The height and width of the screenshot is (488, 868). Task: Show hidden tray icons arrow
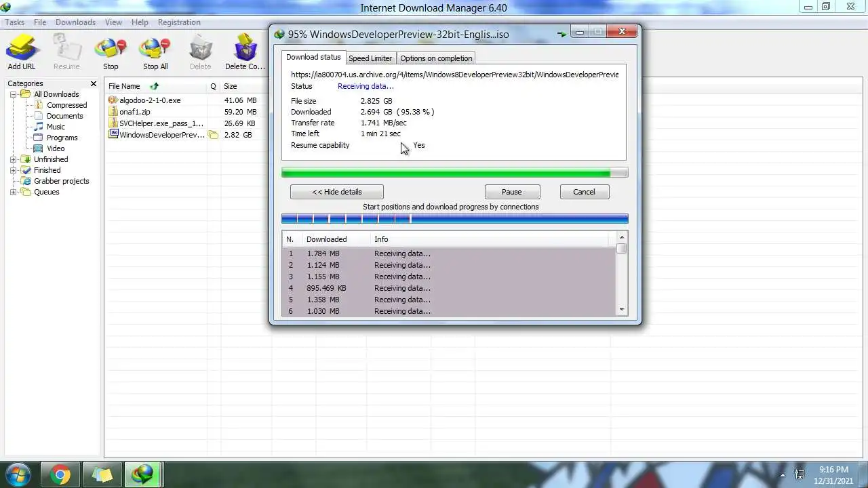tap(783, 475)
